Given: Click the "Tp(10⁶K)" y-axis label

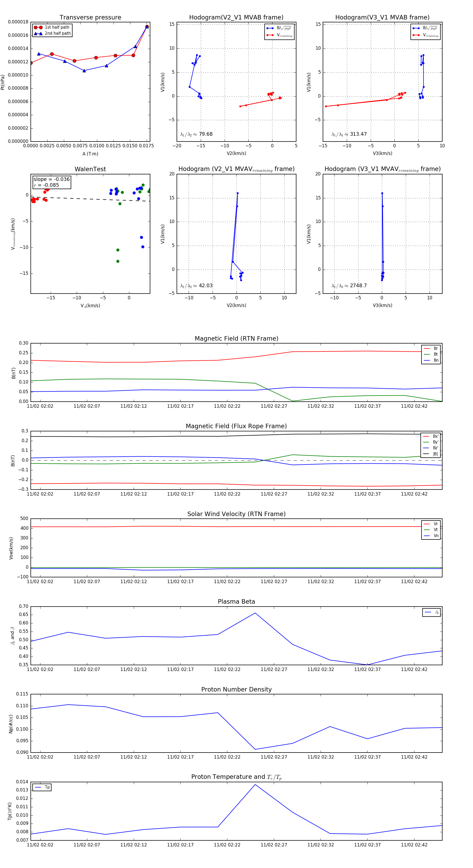Looking at the screenshot, I should pos(10,811).
